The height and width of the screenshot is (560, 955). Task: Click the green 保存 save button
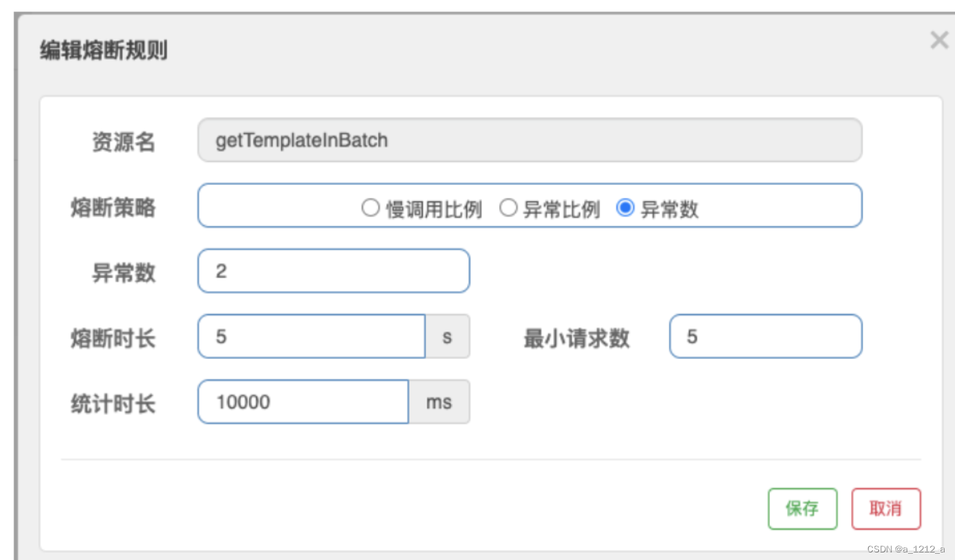(x=802, y=509)
